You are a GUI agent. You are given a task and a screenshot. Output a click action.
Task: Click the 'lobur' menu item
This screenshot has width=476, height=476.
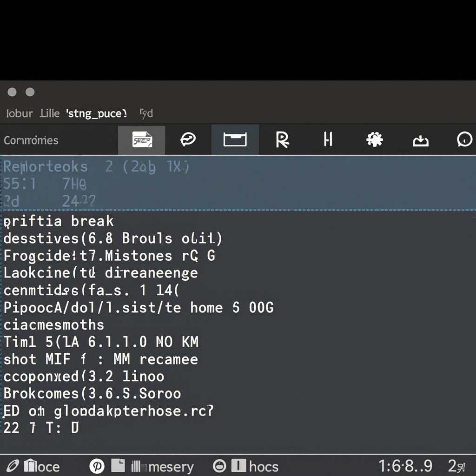point(20,113)
